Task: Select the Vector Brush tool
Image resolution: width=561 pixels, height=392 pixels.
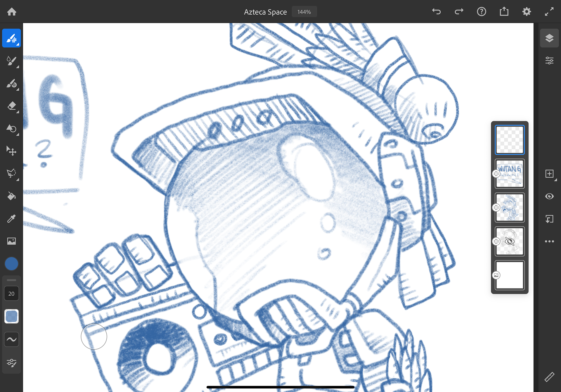Action: click(11, 84)
